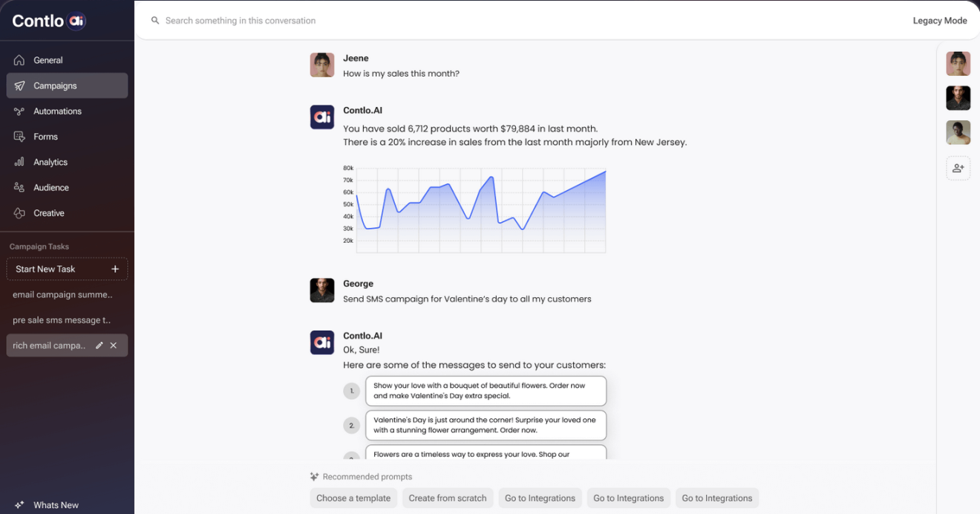View Analytics from the sidebar

(47, 161)
